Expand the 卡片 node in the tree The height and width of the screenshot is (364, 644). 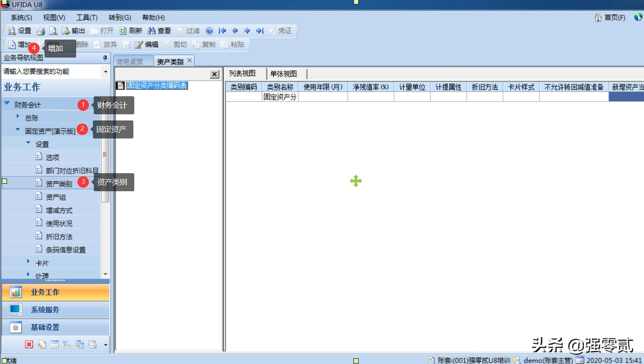(x=29, y=262)
